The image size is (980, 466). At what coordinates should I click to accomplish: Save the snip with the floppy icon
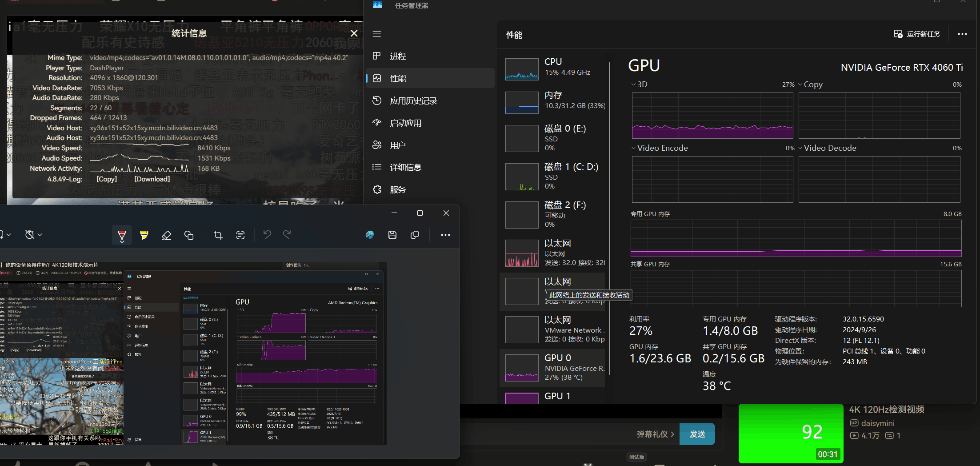pyautogui.click(x=392, y=235)
